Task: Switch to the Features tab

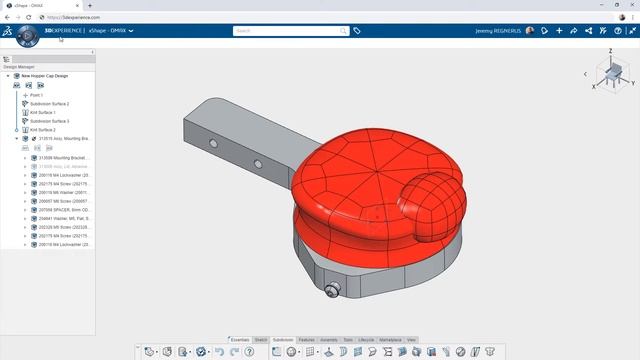Action: point(307,340)
